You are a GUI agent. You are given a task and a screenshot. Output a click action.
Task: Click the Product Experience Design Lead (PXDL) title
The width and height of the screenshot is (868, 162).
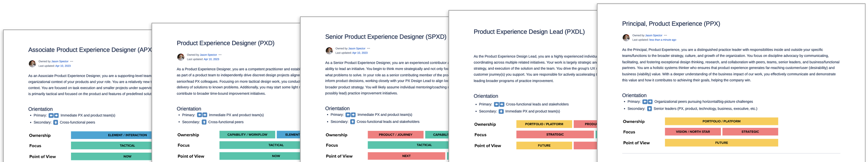coord(529,32)
